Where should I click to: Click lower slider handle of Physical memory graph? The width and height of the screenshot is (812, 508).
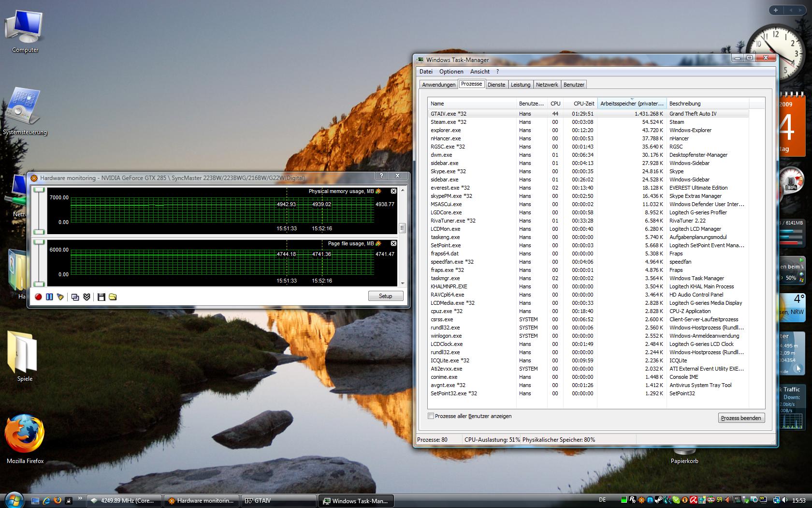click(x=39, y=232)
